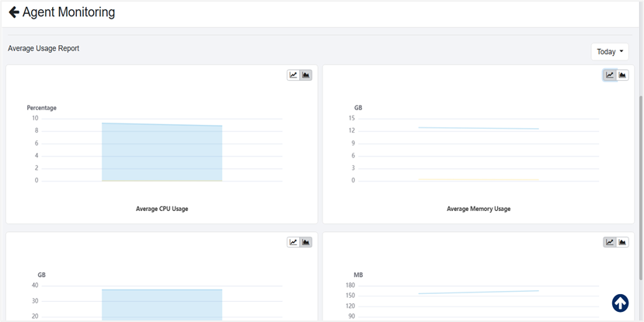This screenshot has height=322, width=644.
Task: Switch CPU Usage chart to area view
Action: click(306, 75)
